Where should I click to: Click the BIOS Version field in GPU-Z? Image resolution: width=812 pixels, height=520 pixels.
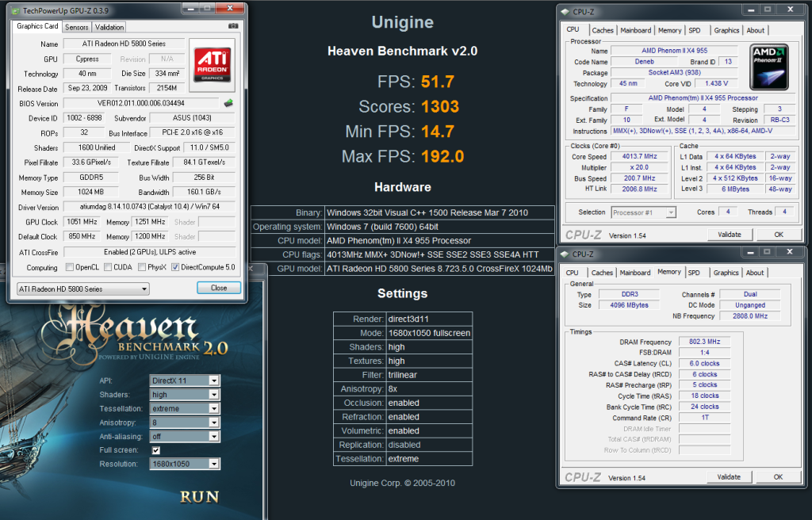coord(141,103)
